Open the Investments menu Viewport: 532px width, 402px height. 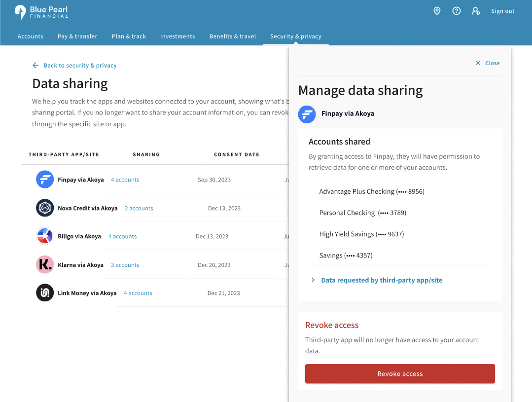click(x=177, y=37)
